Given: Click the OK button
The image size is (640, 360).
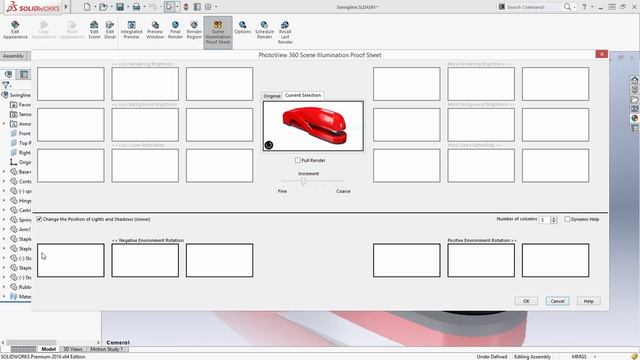Looking at the screenshot, I should (526, 301).
